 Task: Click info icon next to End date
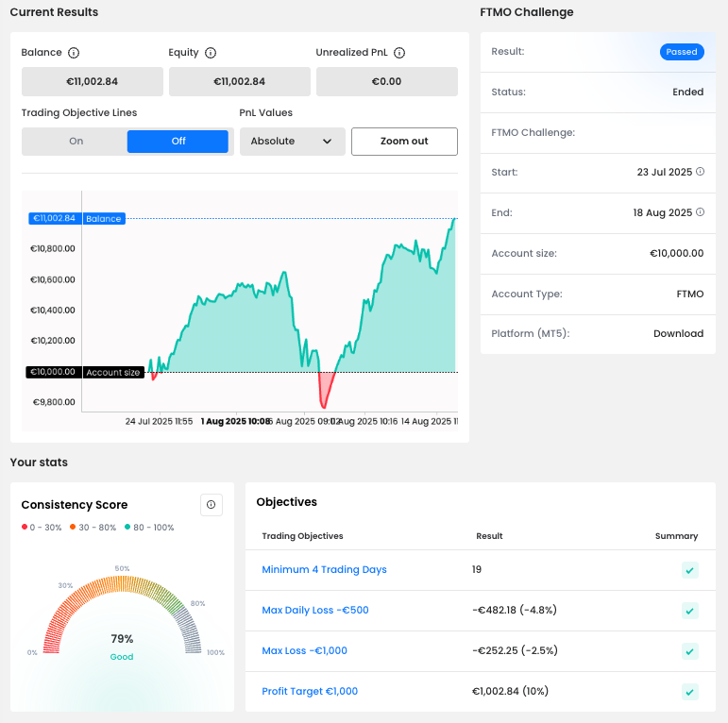point(700,212)
